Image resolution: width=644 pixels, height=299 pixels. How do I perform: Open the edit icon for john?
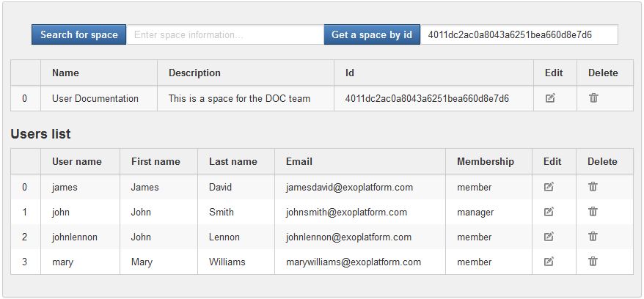pyautogui.click(x=549, y=212)
